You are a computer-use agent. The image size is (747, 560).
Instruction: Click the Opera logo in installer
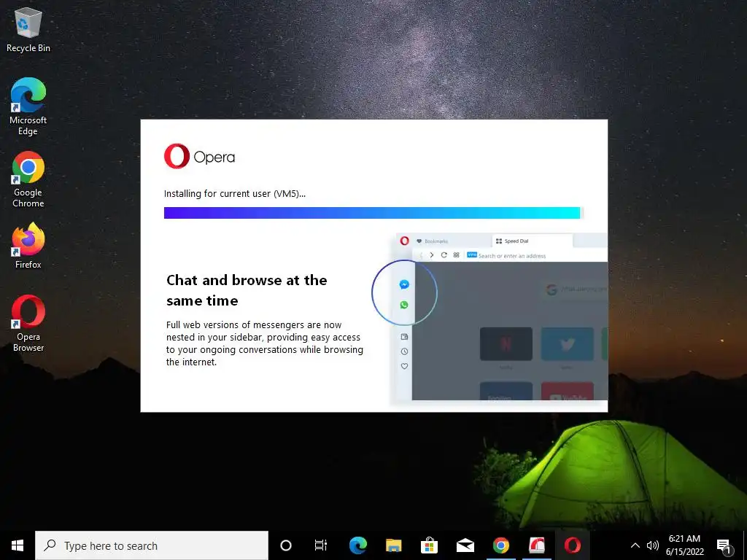[x=199, y=156]
